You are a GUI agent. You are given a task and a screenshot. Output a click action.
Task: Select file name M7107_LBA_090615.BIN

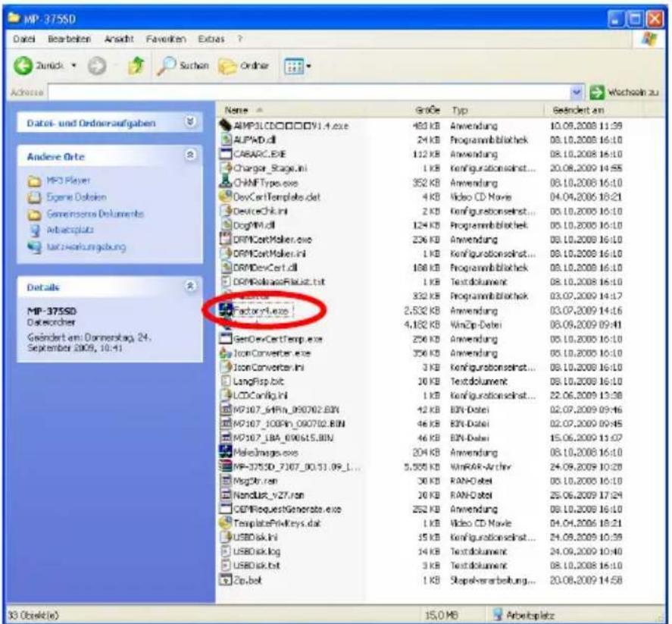coord(283,438)
